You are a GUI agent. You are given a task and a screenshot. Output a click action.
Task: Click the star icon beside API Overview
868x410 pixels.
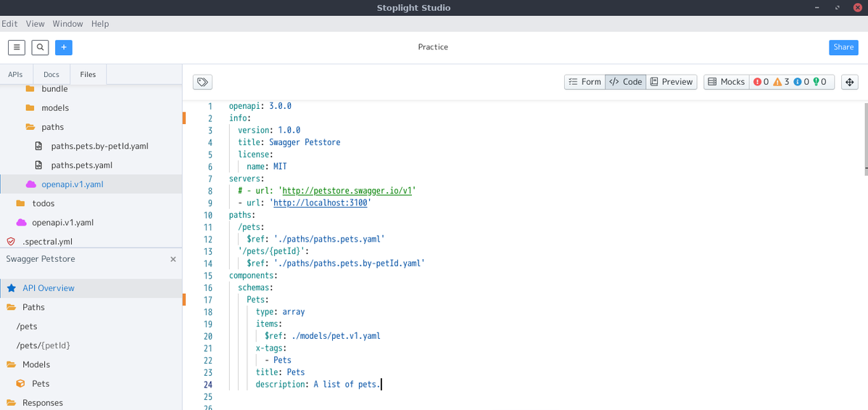coord(11,288)
